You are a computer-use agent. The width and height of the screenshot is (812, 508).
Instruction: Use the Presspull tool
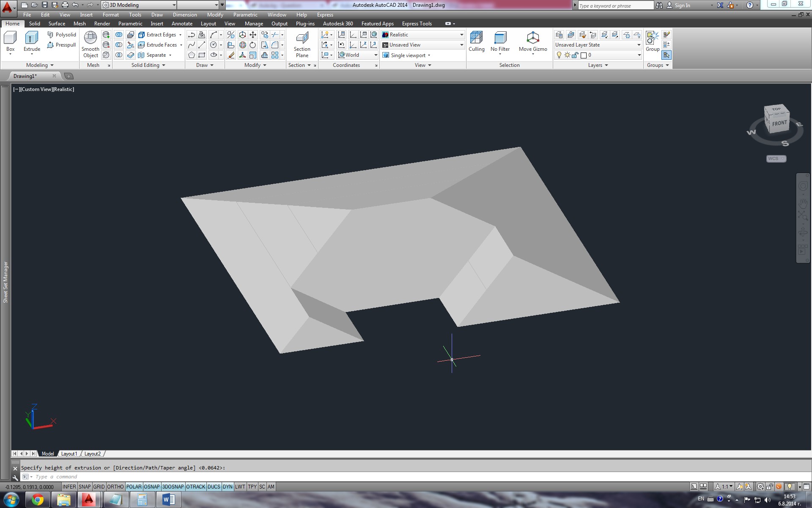pyautogui.click(x=62, y=45)
